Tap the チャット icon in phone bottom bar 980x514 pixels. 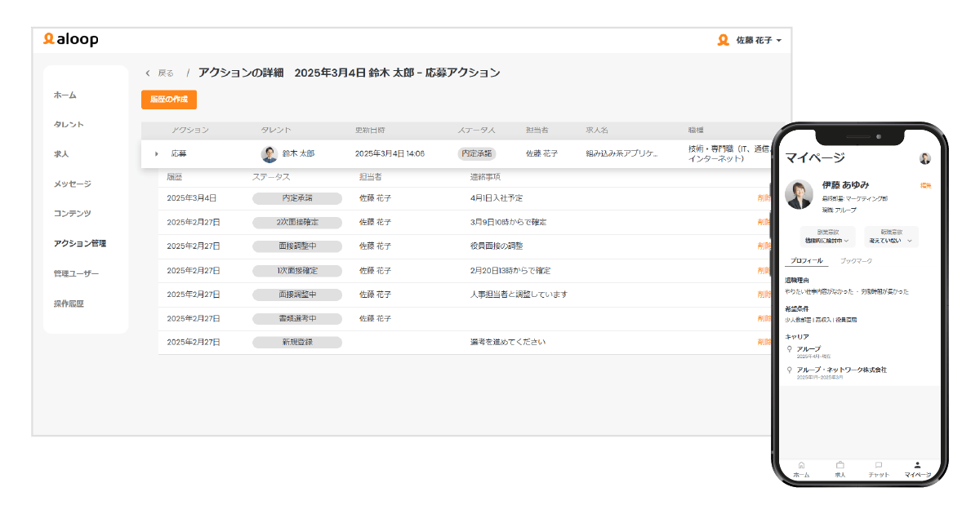(x=879, y=465)
